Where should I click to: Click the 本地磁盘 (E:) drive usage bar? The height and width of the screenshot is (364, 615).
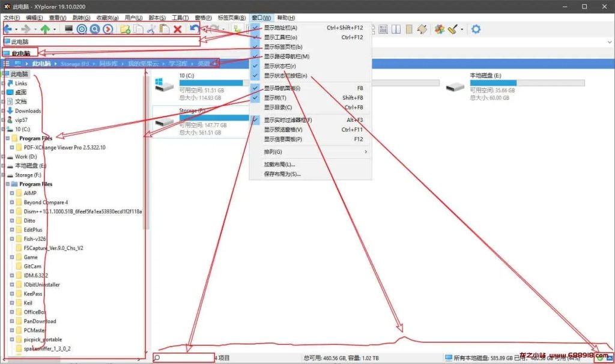[527, 83]
